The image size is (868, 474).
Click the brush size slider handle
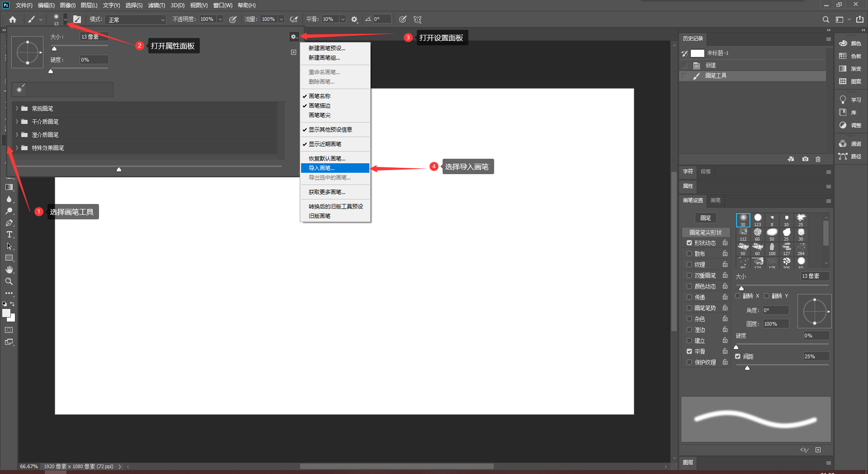click(x=54, y=49)
